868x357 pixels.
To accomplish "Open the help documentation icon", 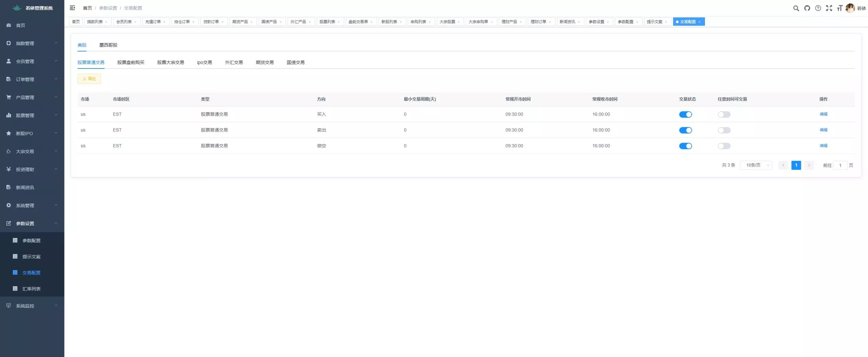I will pos(818,8).
